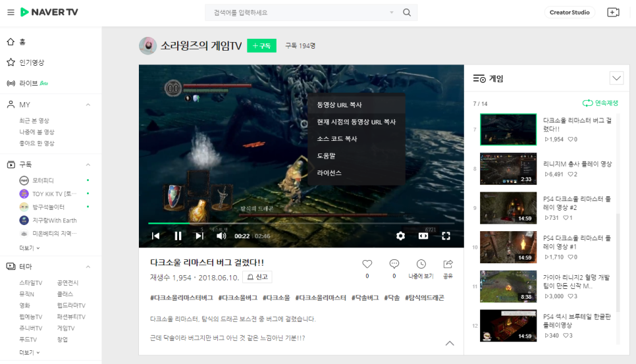Image resolution: width=636 pixels, height=364 pixels.
Task: Toggle wide theater mode
Action: [x=423, y=236]
